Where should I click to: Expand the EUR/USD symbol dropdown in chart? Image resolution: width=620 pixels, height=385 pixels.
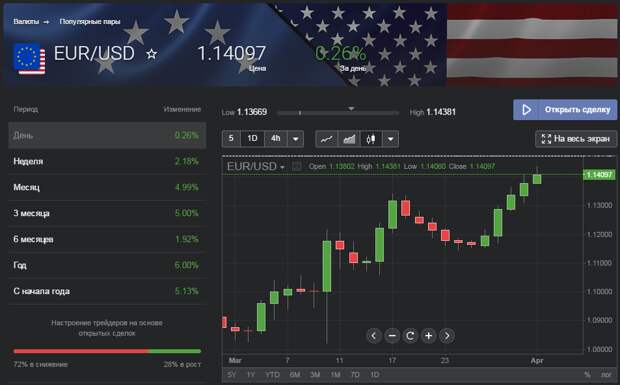point(255,166)
